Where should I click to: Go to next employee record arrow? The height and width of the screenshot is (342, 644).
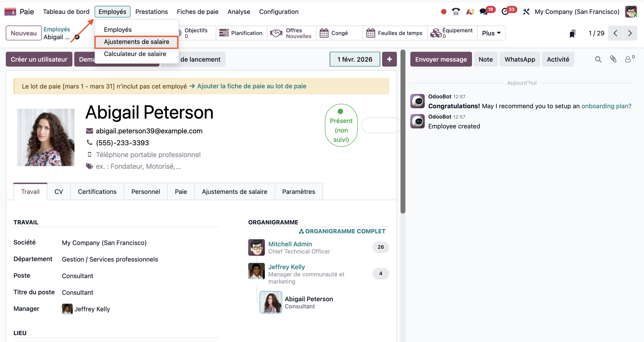[x=630, y=33]
